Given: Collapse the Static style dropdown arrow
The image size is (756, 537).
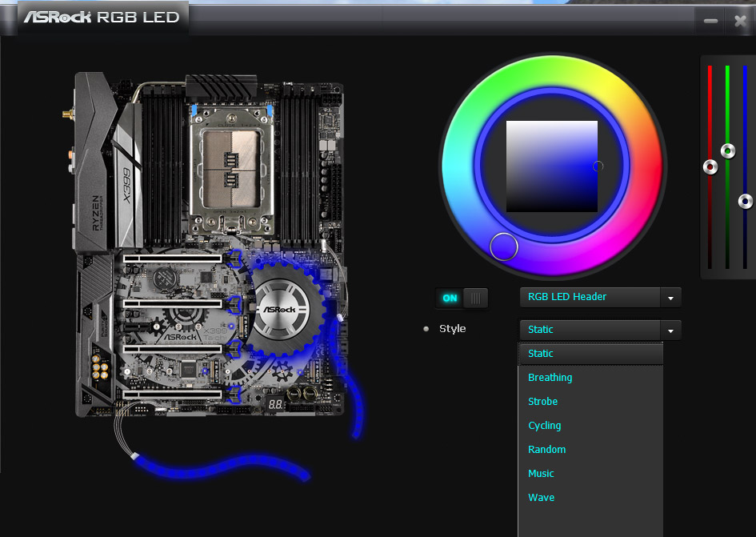Looking at the screenshot, I should click(671, 330).
